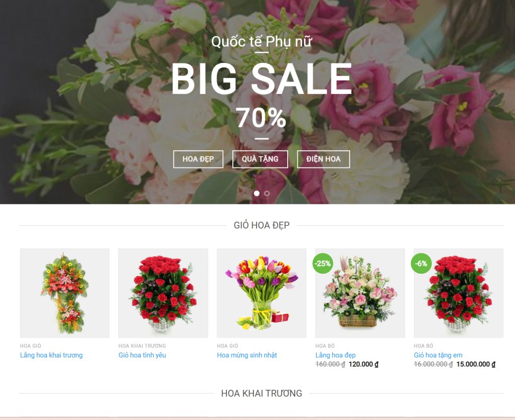The width and height of the screenshot is (515, 420).
Task: Click the Giỏ hoa tình yêu red rose image
Action: [x=163, y=293]
